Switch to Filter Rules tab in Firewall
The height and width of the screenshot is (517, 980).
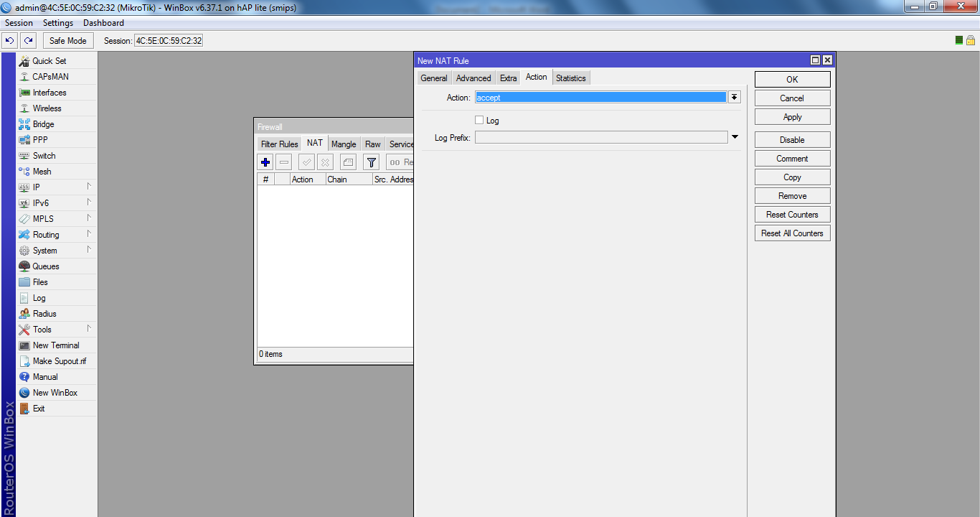click(x=279, y=144)
